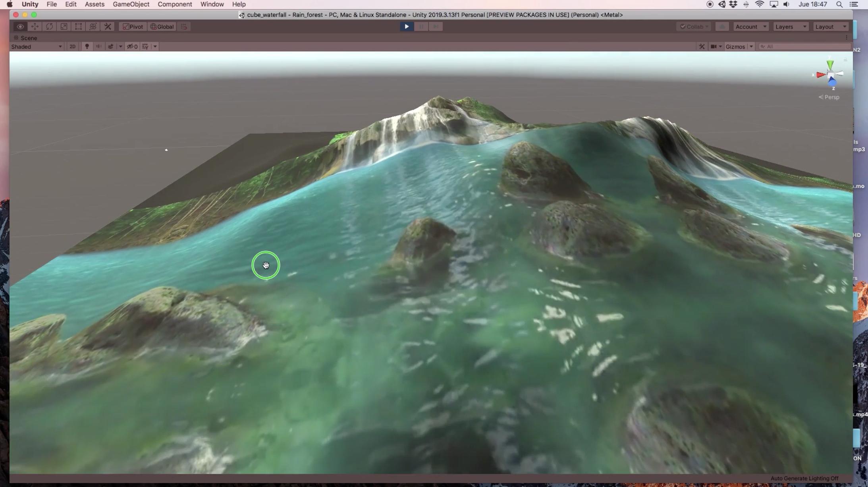Open the Component menu

coord(175,4)
